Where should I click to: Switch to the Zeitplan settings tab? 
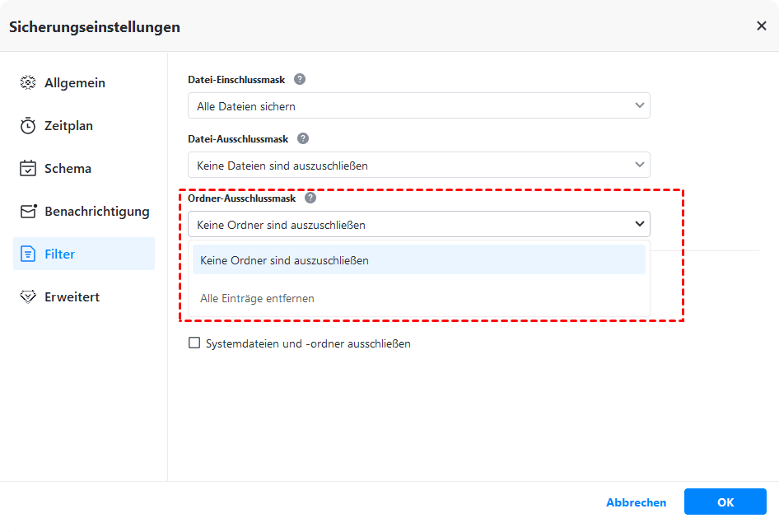tap(68, 126)
